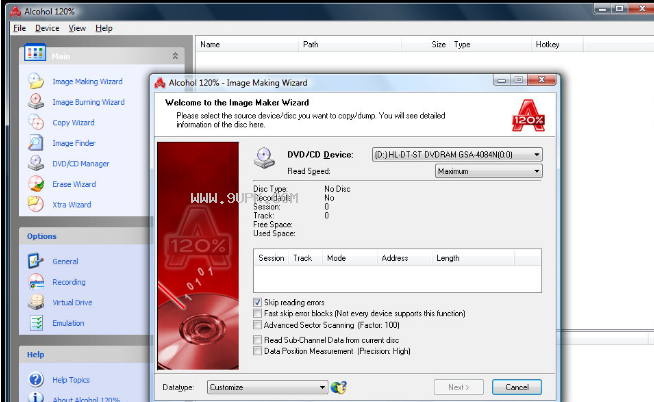654x402 pixels.
Task: Click the Image Finder magnifier icon
Action: pyautogui.click(x=36, y=143)
